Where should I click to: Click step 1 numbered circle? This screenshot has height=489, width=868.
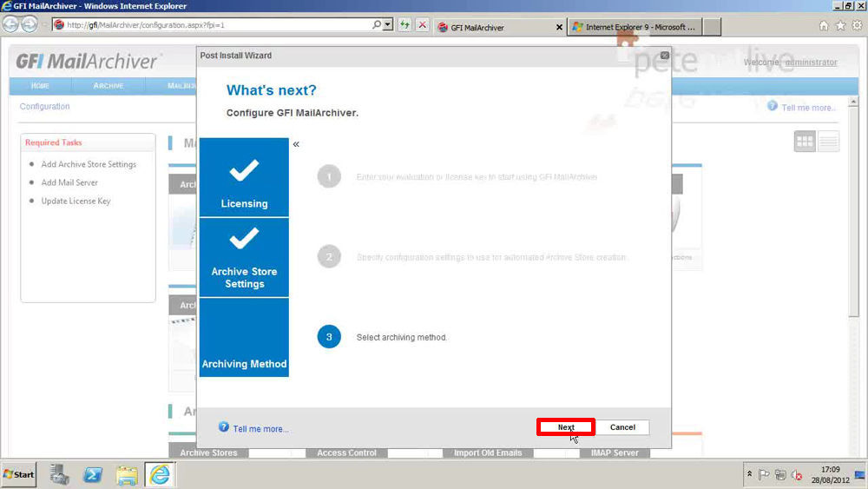(329, 176)
